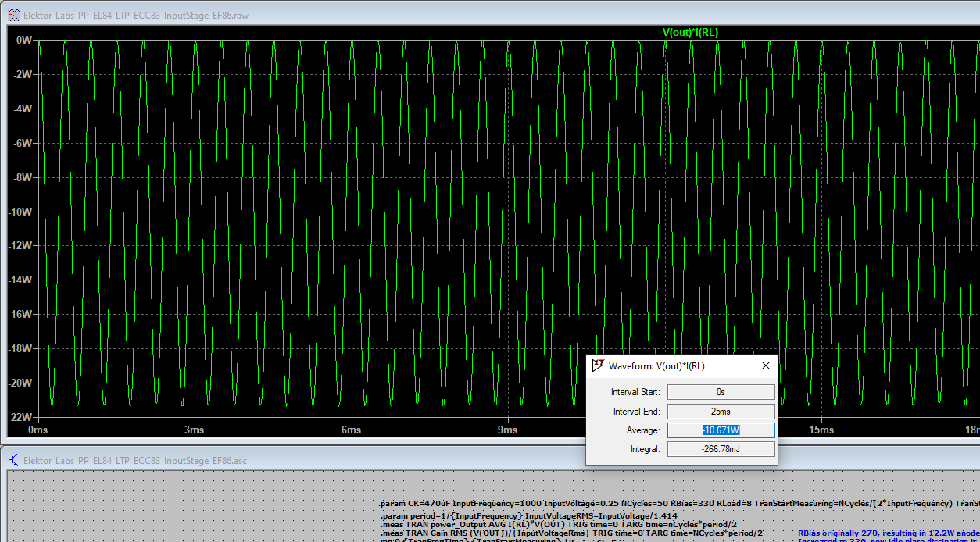Click the .asc schematic window icon
Viewport: 980px width, 542px height.
pos(13,460)
